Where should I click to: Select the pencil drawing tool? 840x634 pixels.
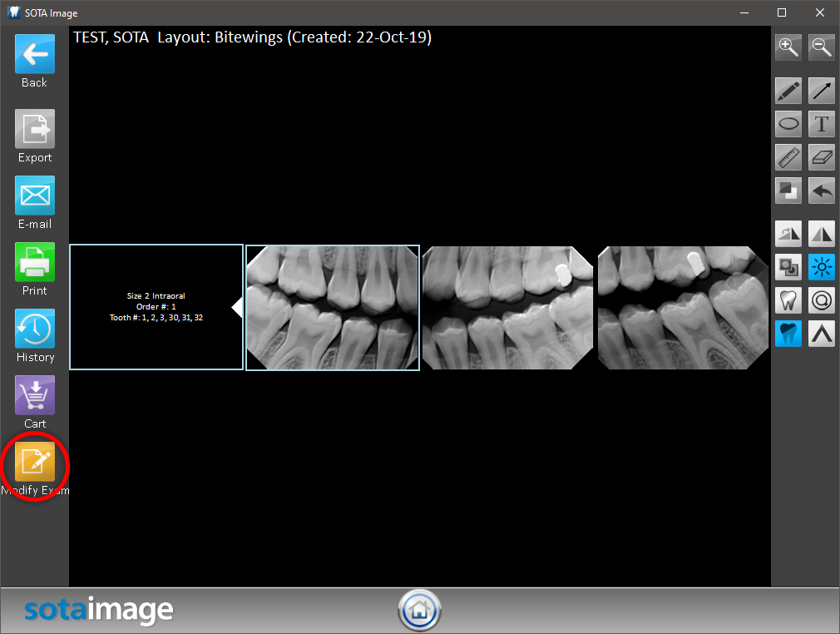pyautogui.click(x=788, y=91)
